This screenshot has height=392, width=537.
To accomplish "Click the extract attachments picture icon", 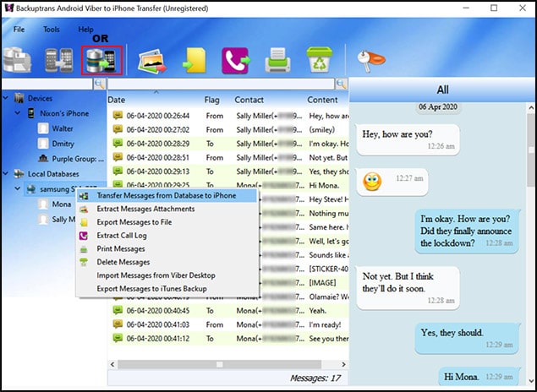I will pyautogui.click(x=151, y=60).
